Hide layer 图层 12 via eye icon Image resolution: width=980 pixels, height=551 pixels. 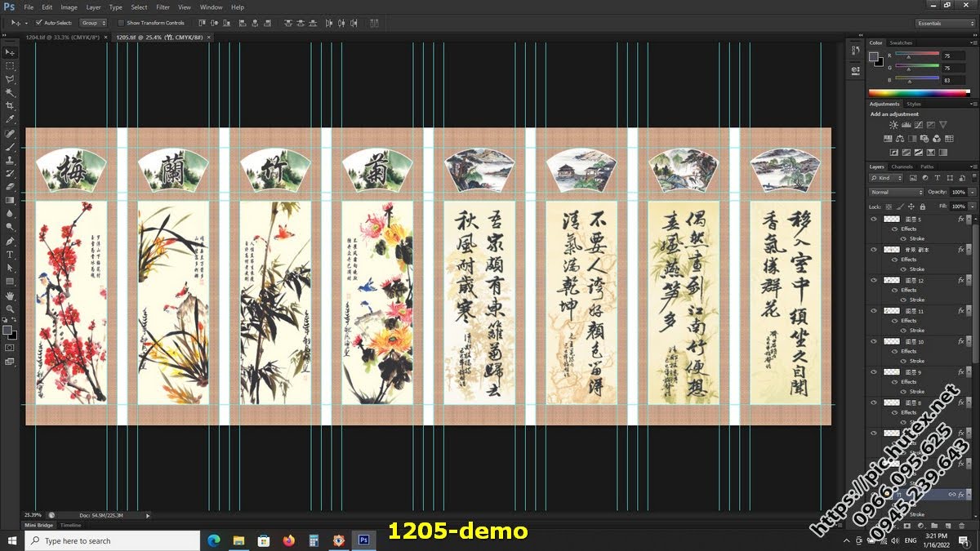click(874, 280)
